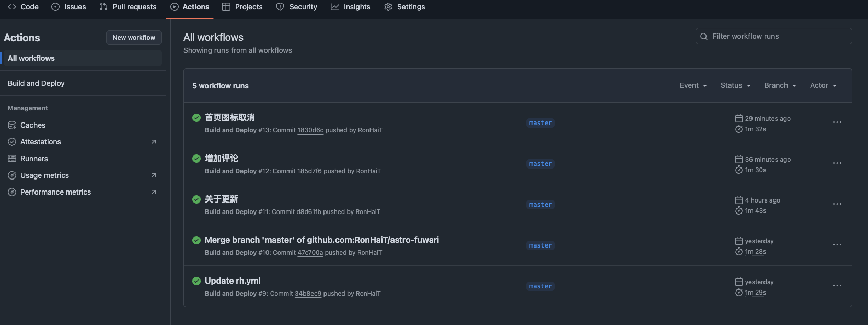Click the New workflow button
This screenshot has width=868, height=325.
pos(134,38)
